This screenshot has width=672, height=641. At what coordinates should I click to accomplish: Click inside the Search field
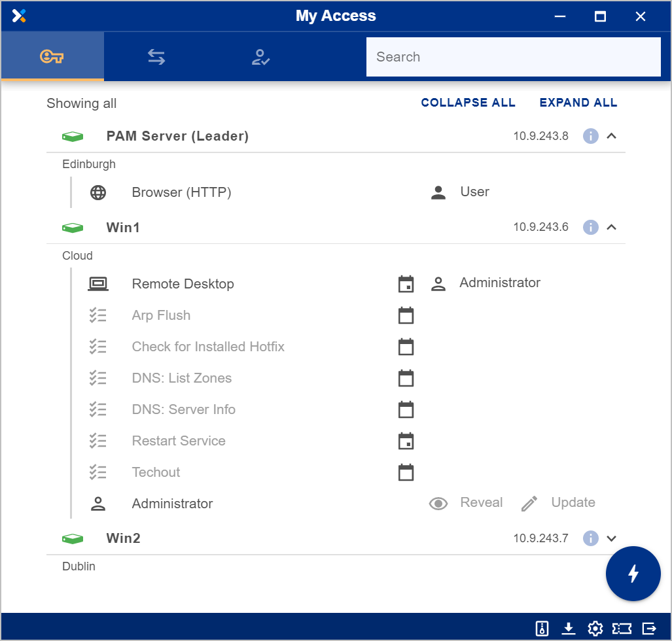(x=513, y=57)
